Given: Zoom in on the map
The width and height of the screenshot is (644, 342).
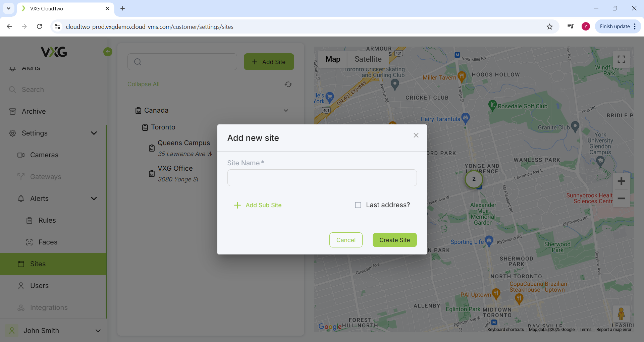Looking at the screenshot, I should [621, 181].
